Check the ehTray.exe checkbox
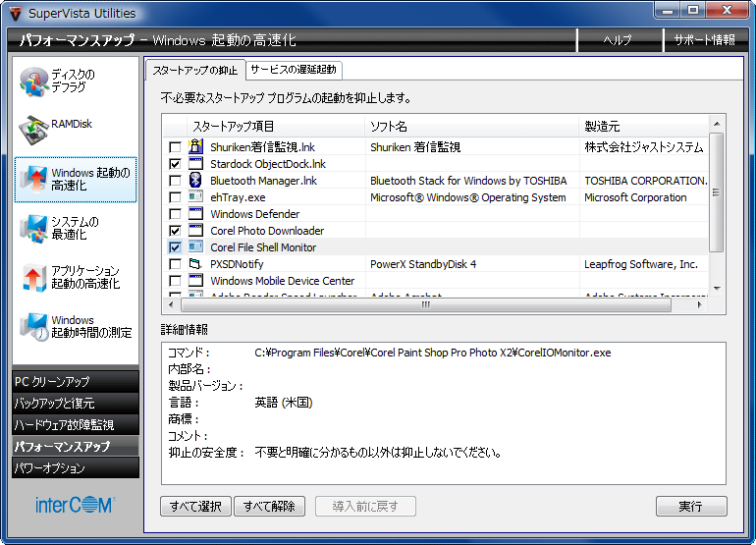 [x=175, y=197]
